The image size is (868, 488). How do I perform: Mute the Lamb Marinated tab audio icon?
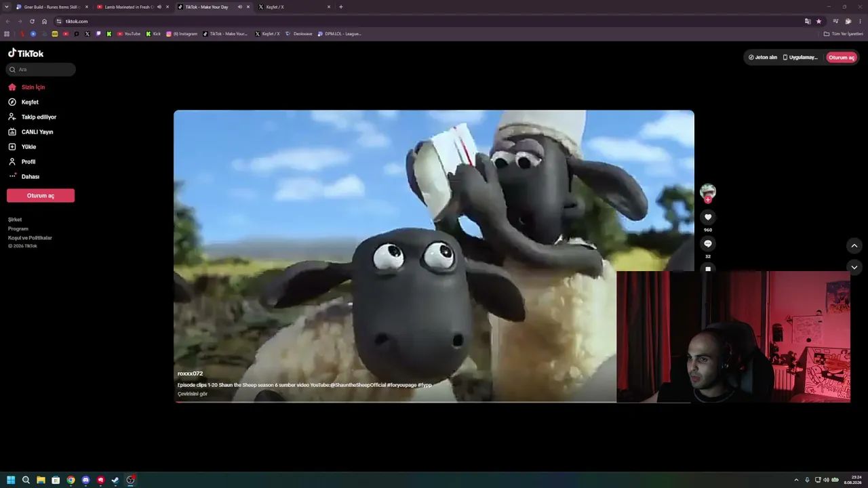[x=159, y=7]
